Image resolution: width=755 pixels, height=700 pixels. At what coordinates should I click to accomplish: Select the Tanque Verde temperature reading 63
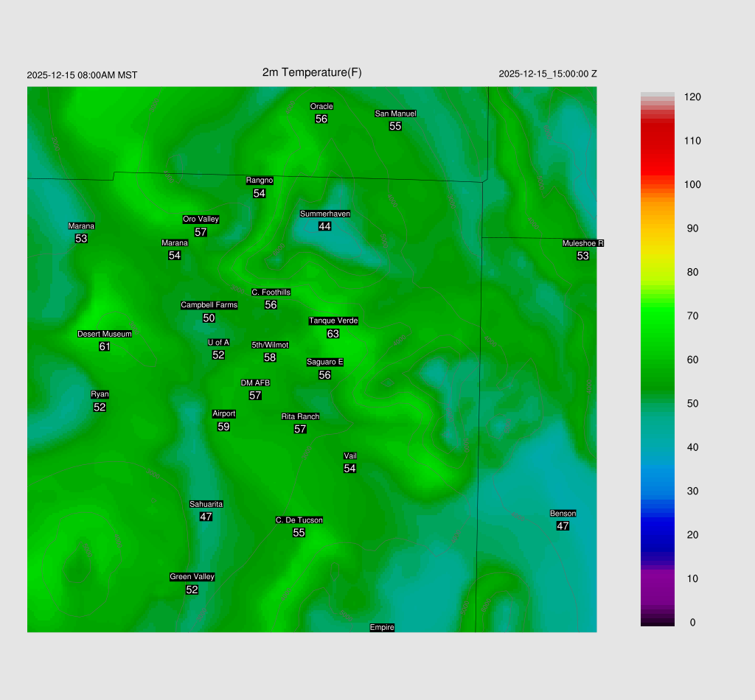333,334
